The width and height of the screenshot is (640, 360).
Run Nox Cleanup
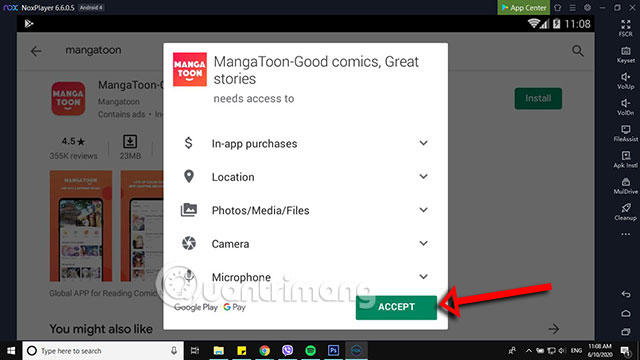click(625, 212)
